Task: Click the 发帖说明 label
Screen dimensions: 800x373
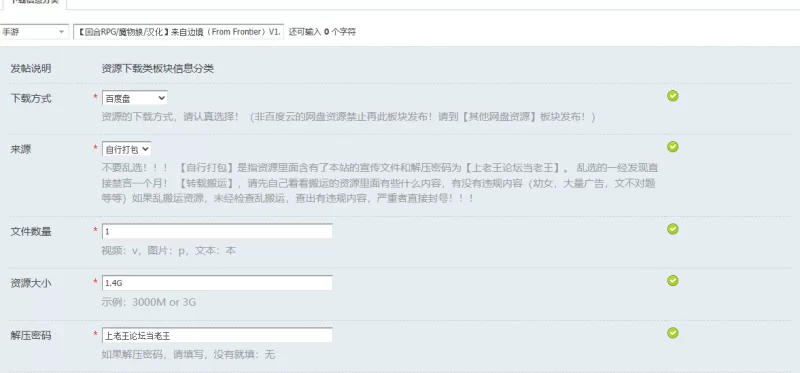Action: [x=31, y=69]
